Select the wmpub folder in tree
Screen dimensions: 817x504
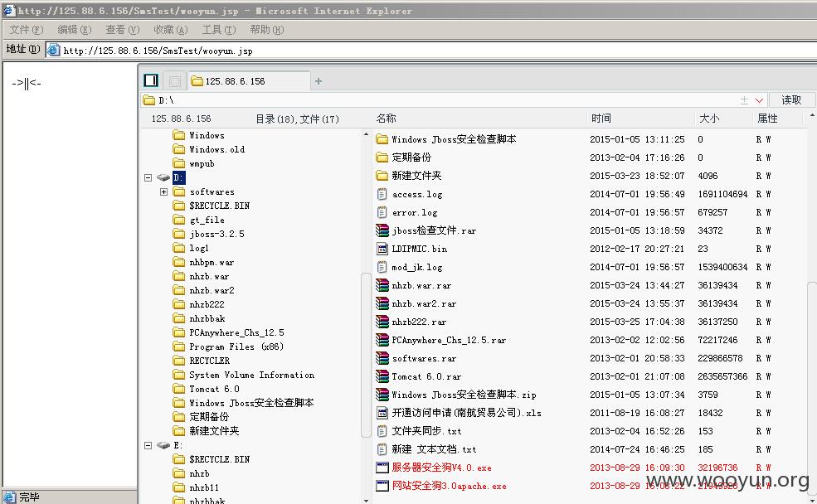(202, 163)
